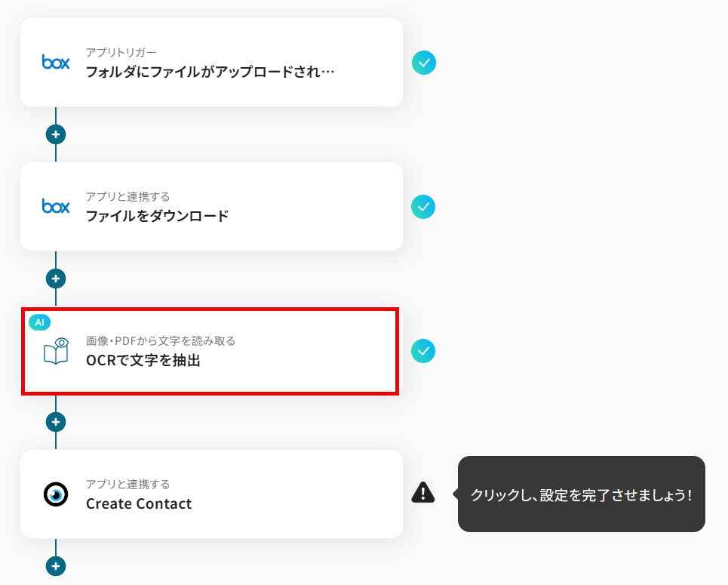728x585 pixels.
Task: Click the 画像・PDFから文字を読み取る label
Action: (161, 340)
